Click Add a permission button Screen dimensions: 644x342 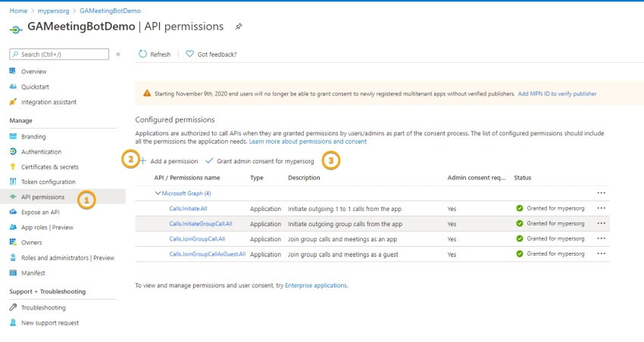[x=174, y=161]
